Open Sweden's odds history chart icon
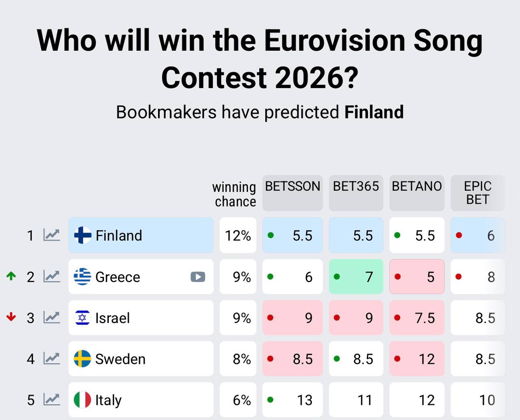This screenshot has height=420, width=520. coord(52,359)
